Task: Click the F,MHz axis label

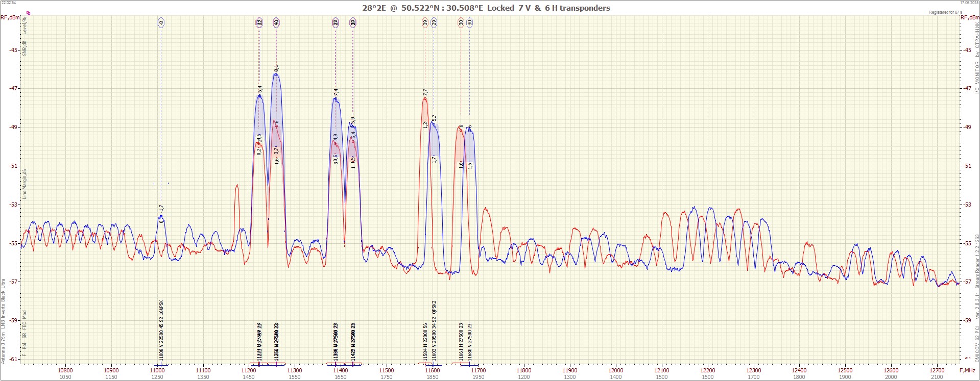Action: (x=967, y=371)
